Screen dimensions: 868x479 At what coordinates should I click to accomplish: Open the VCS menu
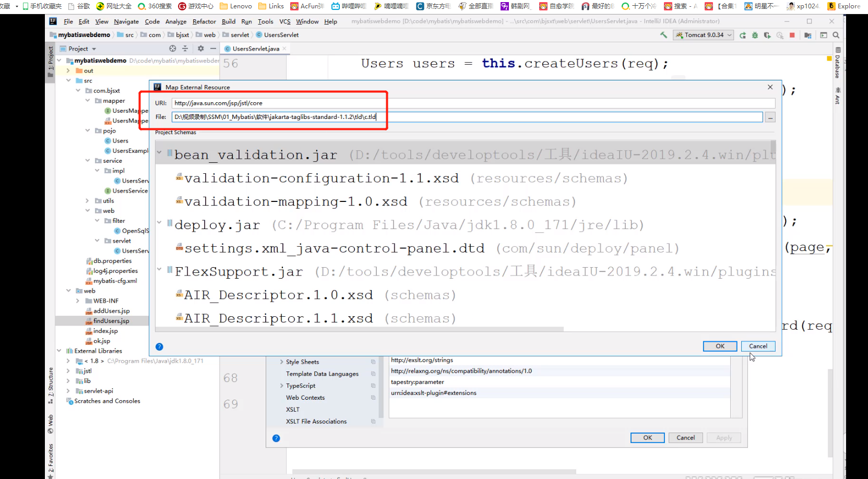click(285, 21)
